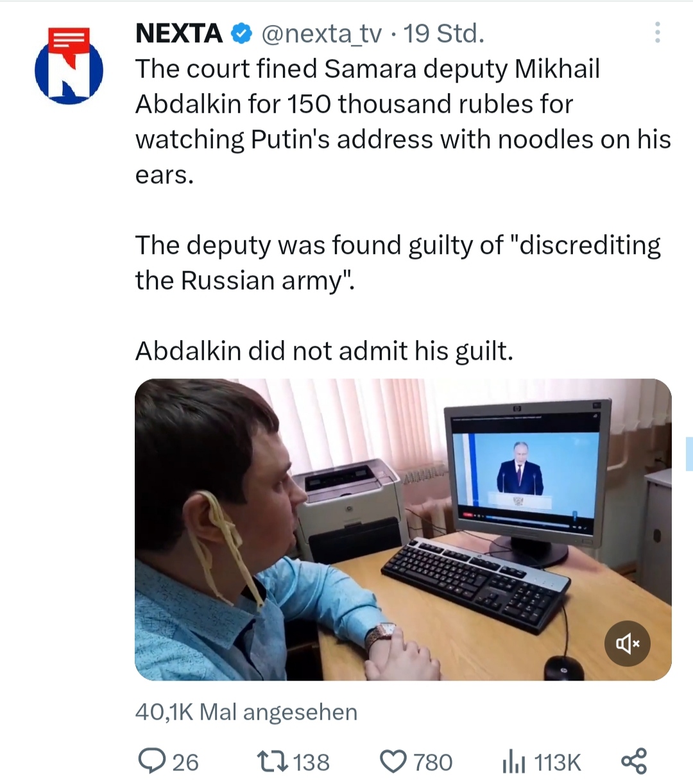Tap the retweet arrows icon
693x784 pixels.
pos(273,762)
